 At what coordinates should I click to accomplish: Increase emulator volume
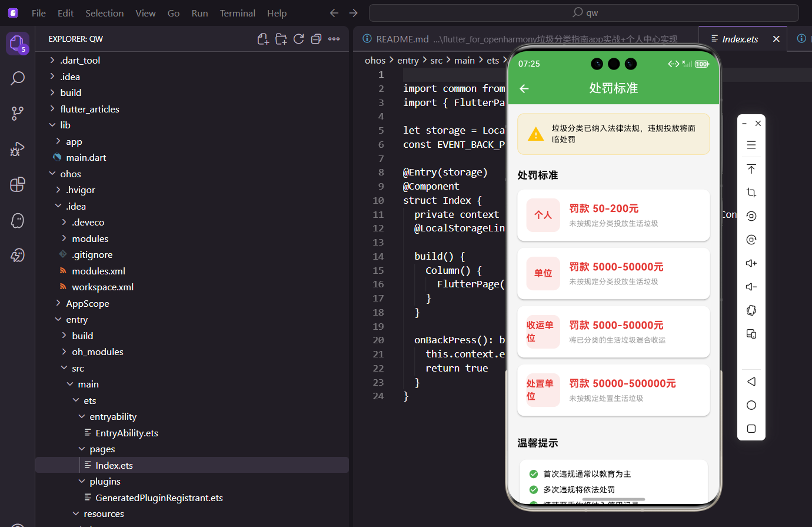(751, 263)
